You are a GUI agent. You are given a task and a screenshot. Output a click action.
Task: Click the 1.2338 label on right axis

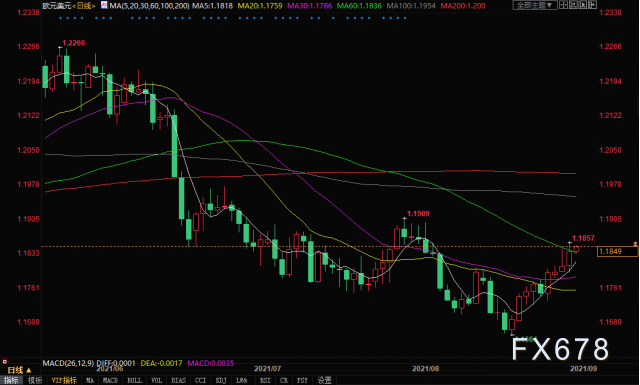[610, 12]
